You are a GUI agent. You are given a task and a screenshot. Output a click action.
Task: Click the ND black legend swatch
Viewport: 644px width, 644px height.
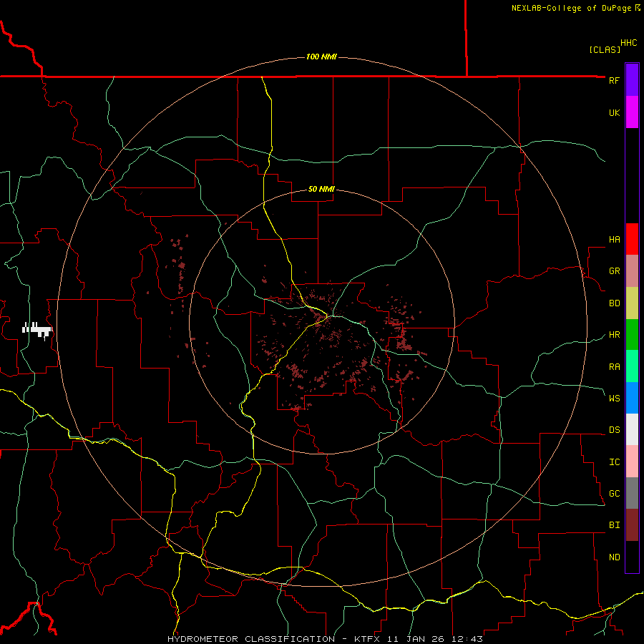[632, 557]
